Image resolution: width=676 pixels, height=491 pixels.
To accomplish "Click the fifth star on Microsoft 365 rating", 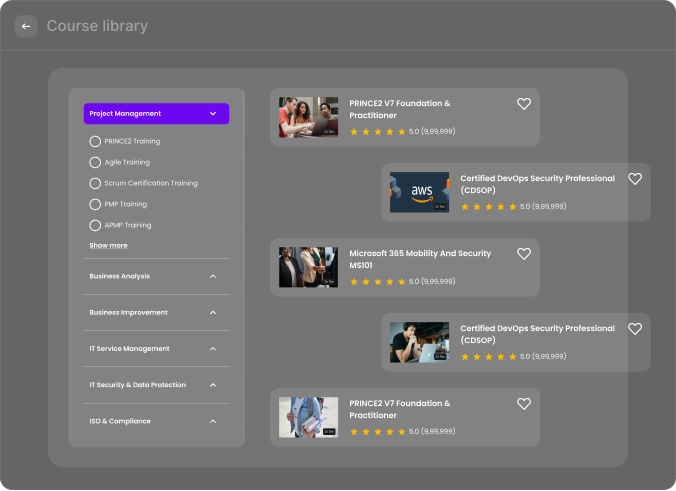I will 402,282.
